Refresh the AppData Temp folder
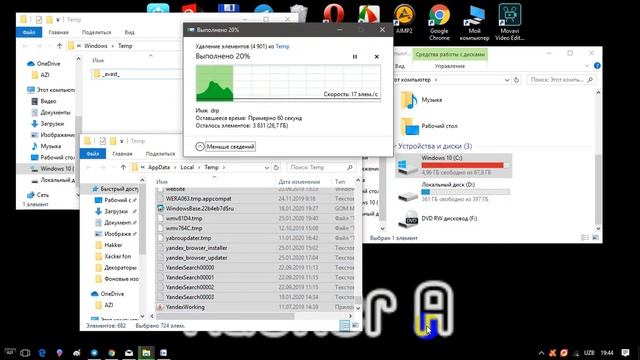 [x=276, y=168]
